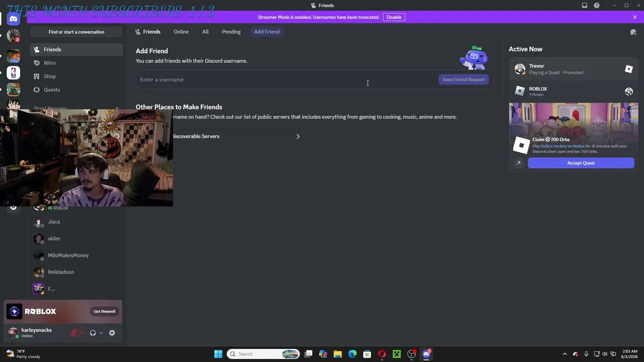
Task: Open the headphone output options dropdown
Action: (x=101, y=333)
